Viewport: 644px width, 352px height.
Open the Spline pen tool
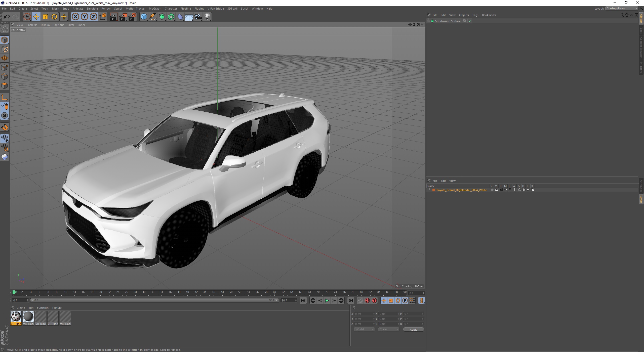coord(153,17)
